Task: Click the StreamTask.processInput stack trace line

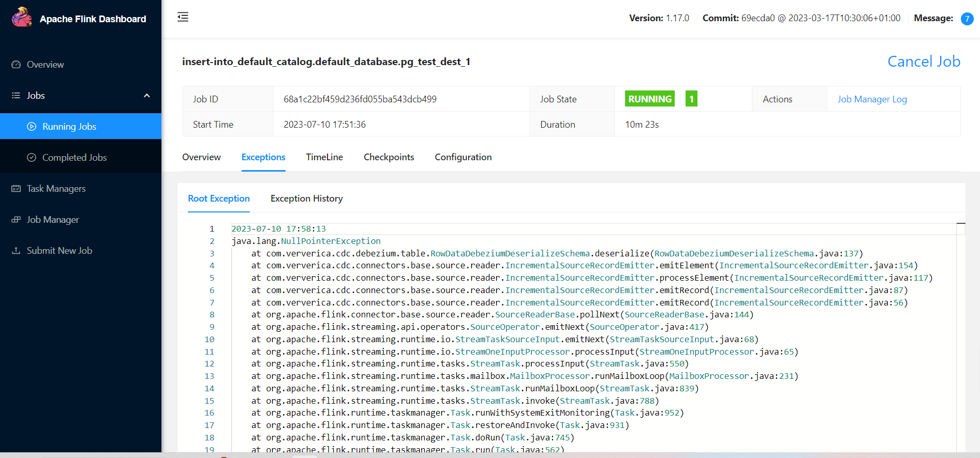Action: [470, 363]
